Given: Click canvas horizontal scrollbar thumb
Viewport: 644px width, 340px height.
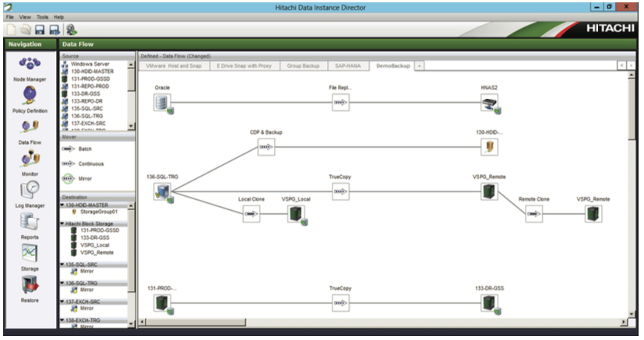Looking at the screenshot, I should click(x=196, y=322).
